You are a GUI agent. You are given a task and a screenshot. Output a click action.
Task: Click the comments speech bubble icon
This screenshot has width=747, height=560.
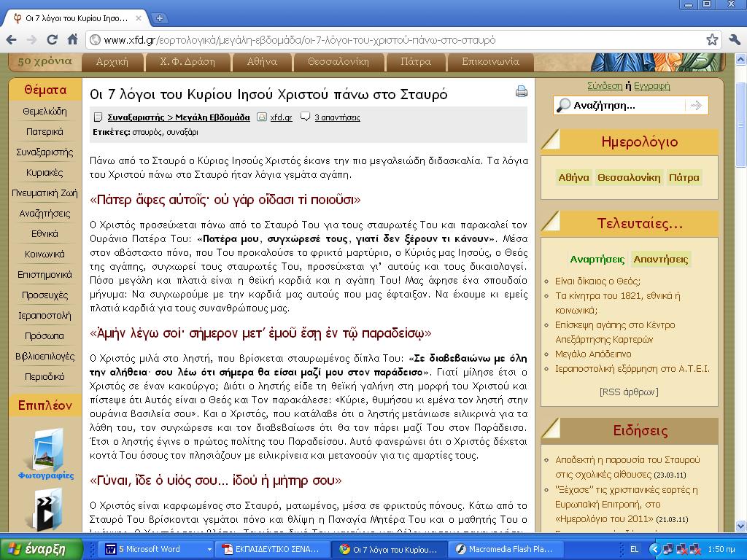tap(306, 117)
